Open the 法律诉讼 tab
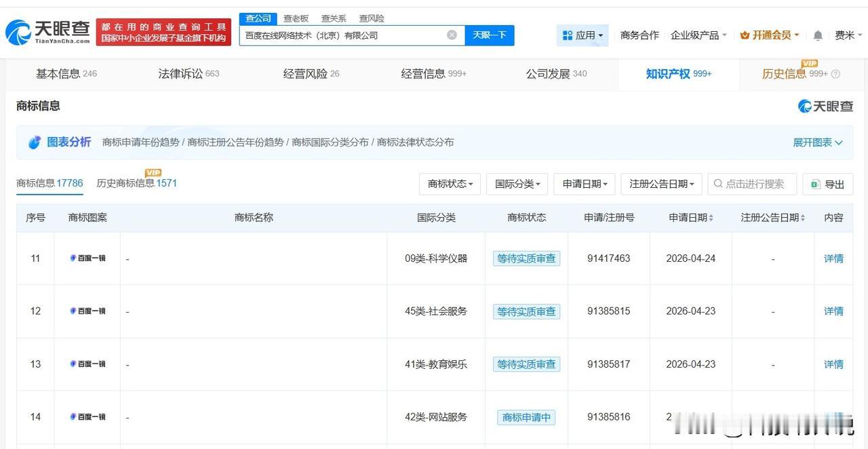 pyautogui.click(x=189, y=74)
